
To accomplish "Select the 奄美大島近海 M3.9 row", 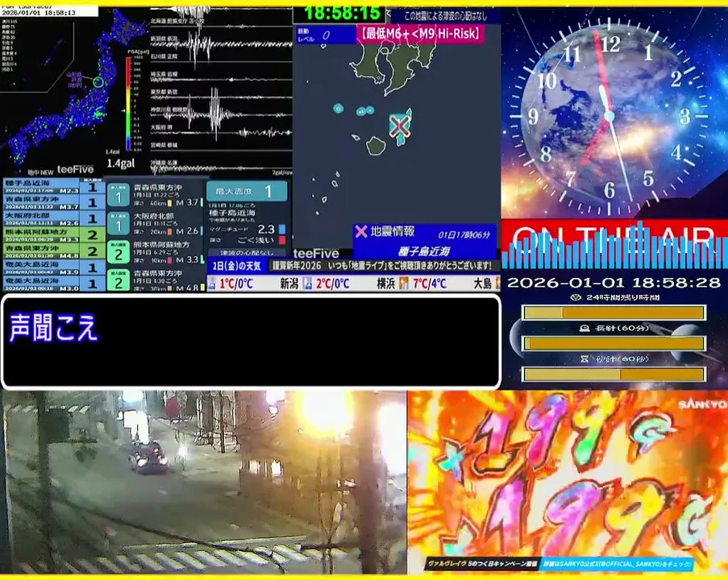I will click(54, 267).
